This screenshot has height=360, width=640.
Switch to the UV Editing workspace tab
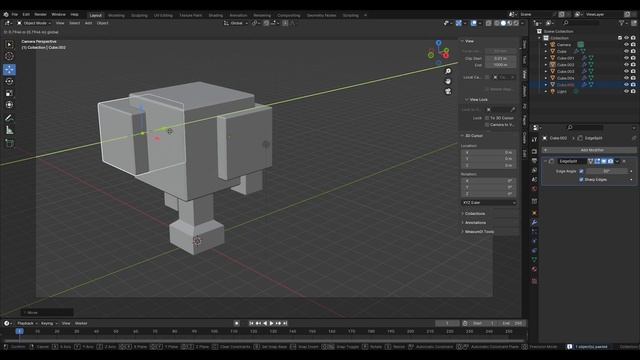pos(163,16)
